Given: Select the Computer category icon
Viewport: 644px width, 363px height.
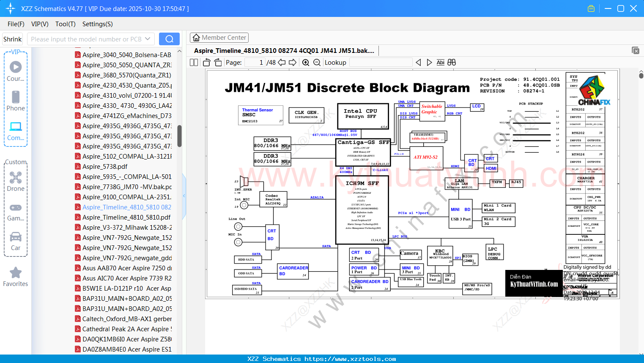Looking at the screenshot, I should pos(16,130).
